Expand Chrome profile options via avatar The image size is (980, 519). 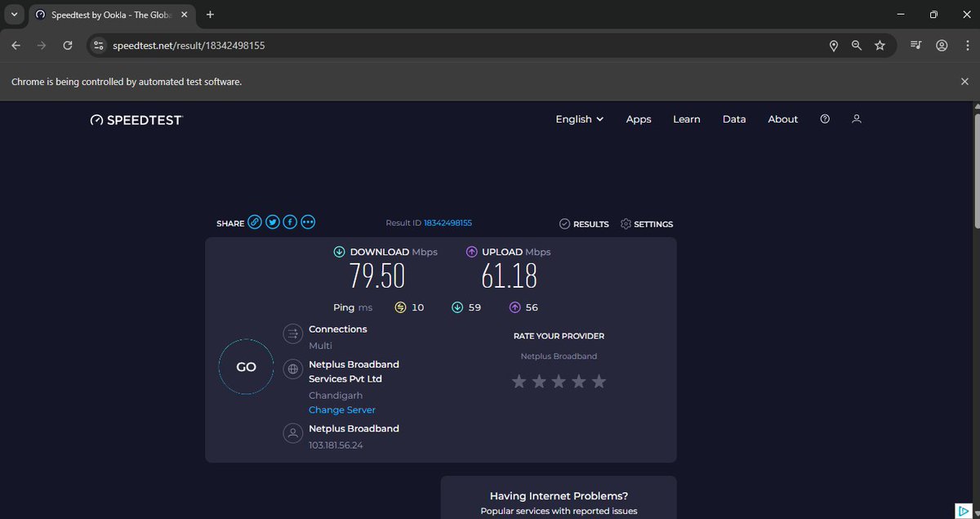942,45
